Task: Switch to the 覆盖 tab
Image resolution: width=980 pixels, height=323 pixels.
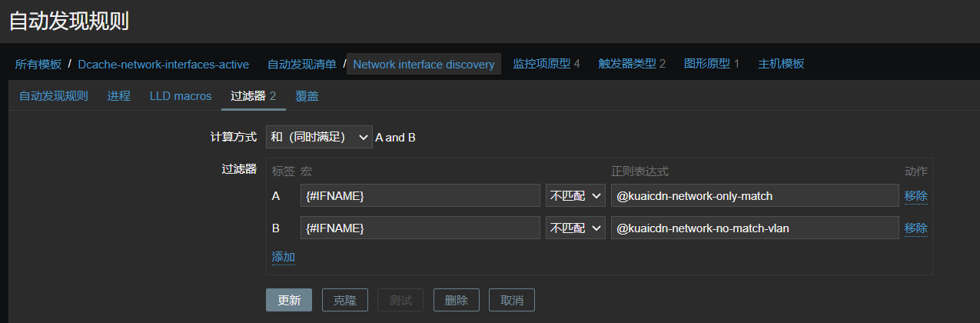Action: (x=307, y=96)
